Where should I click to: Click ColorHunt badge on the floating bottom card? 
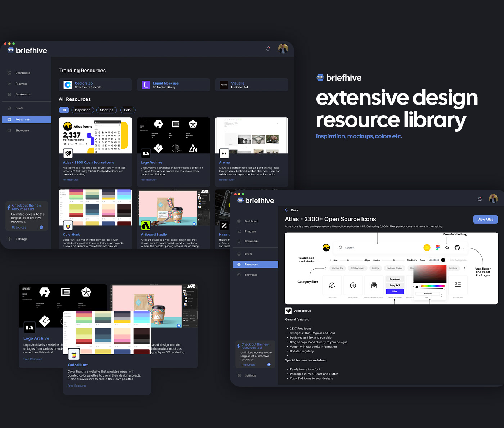74,355
